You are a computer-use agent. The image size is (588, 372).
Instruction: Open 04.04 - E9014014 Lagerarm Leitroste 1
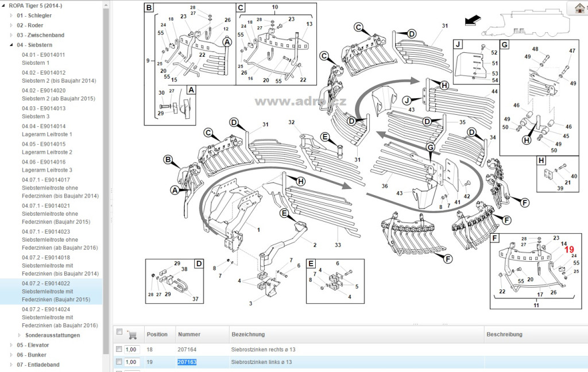coord(47,130)
